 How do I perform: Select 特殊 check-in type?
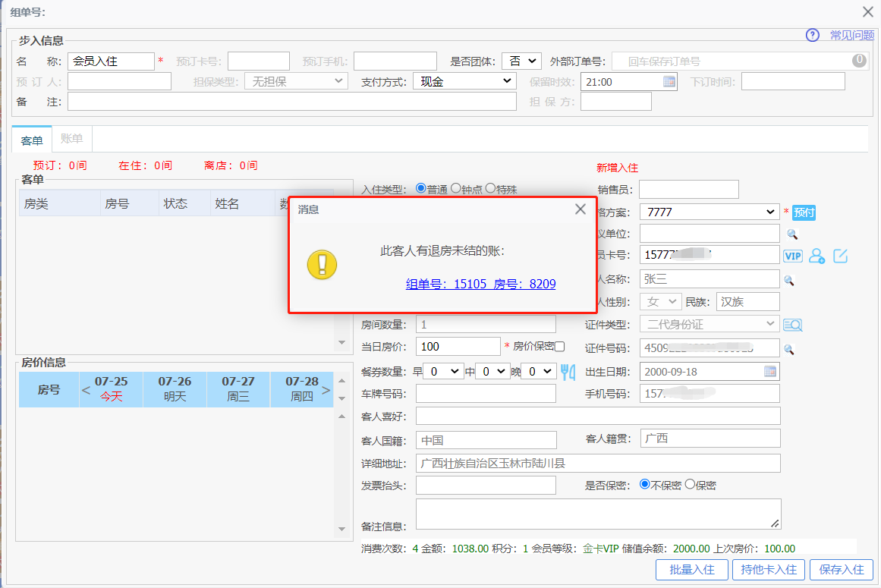[x=490, y=188]
